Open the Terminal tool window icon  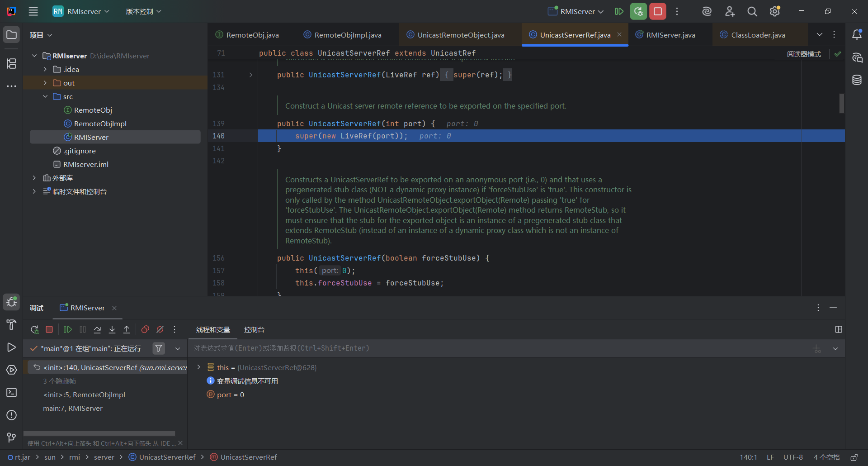(11, 392)
